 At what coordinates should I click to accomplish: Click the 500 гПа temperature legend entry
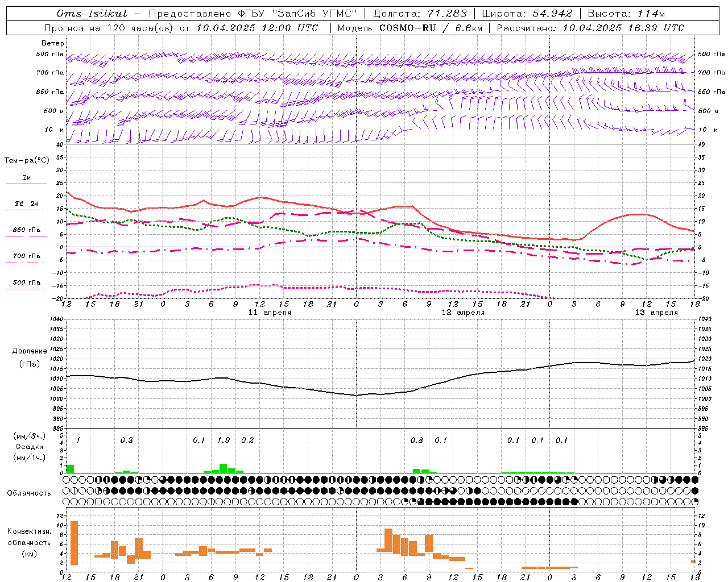point(27,282)
